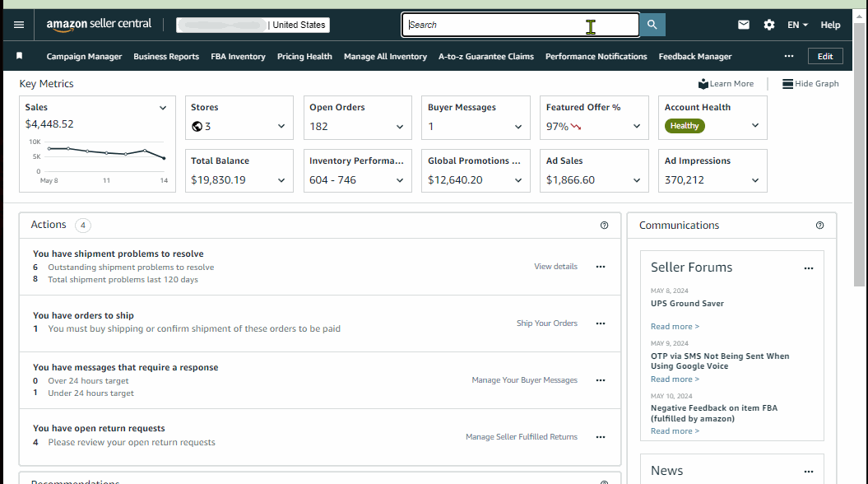This screenshot has height=484, width=868.
Task: Open Manage All Inventory link
Action: tap(385, 57)
